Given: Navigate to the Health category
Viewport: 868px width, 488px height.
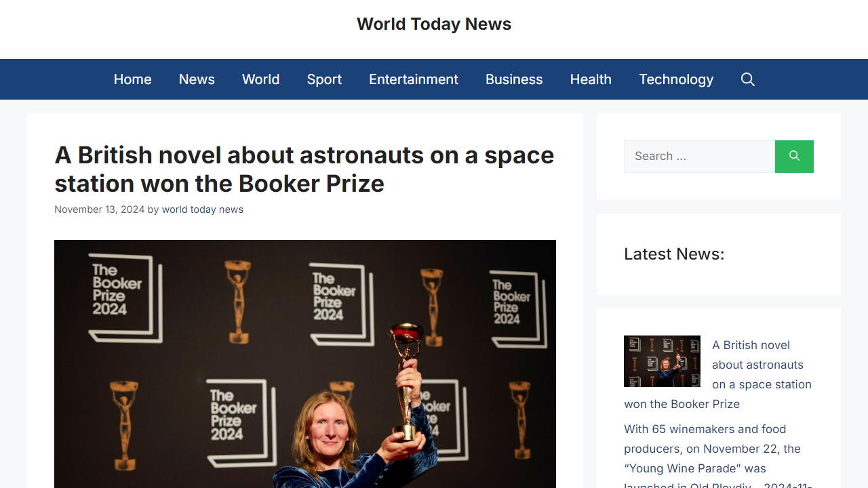Looking at the screenshot, I should [x=590, y=79].
